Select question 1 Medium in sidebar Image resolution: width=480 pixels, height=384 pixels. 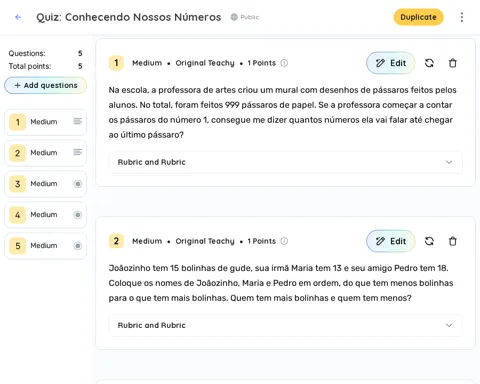coord(45,122)
